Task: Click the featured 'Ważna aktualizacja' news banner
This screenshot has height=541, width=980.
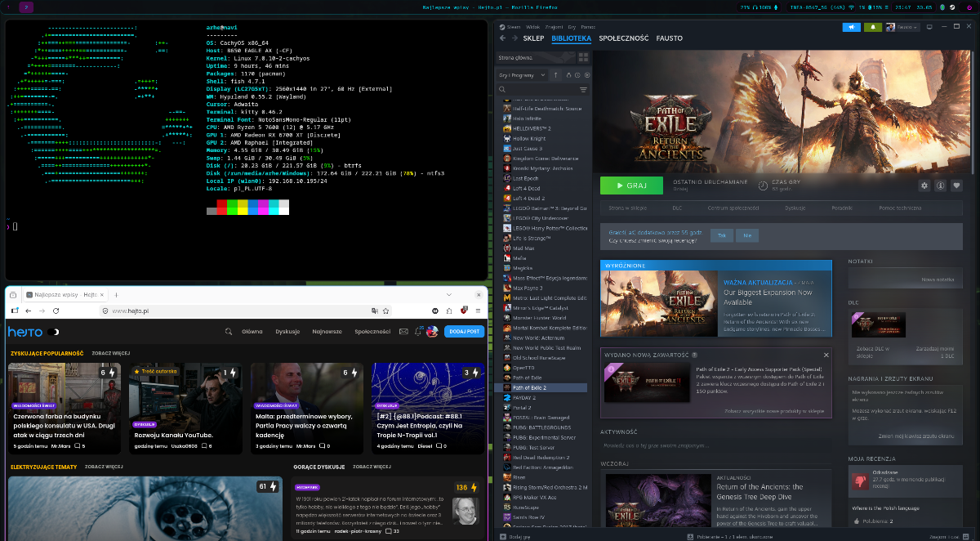Action: coord(715,299)
